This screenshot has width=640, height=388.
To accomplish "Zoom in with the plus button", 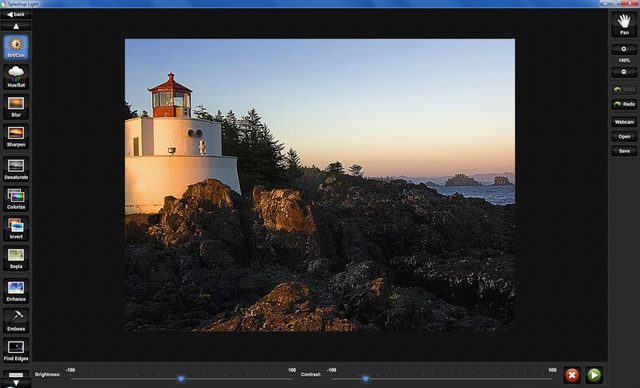I will [624, 49].
